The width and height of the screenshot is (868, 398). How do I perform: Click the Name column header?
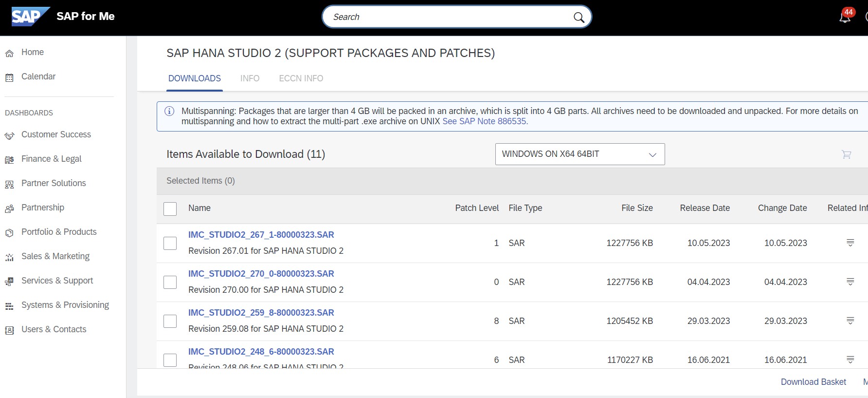[x=199, y=208]
